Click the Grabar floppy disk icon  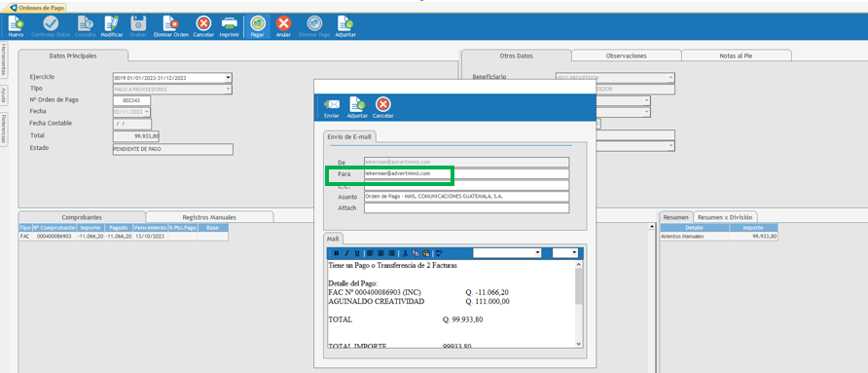pos(137,23)
